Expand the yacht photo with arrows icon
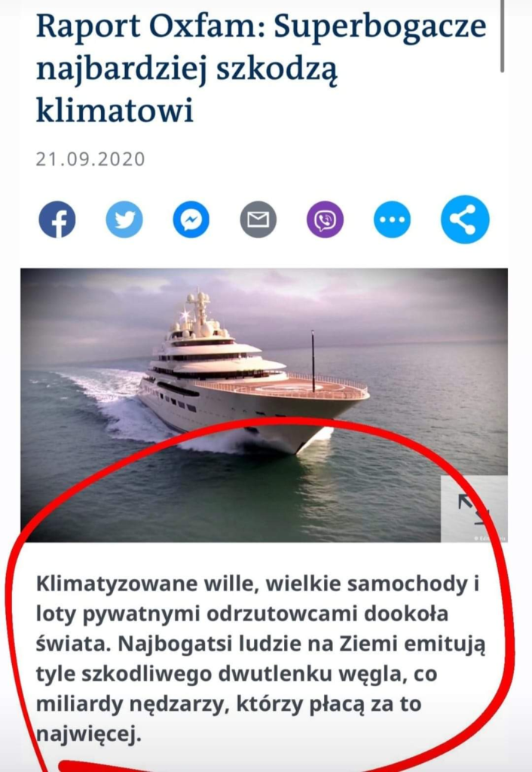Viewport: 532px width, 772px height. (x=473, y=509)
